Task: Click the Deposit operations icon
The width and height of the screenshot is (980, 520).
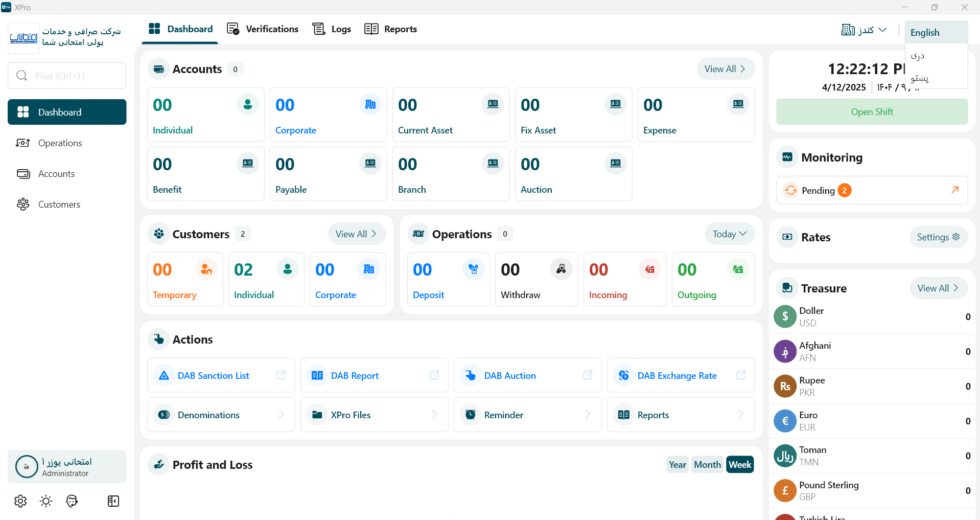Action: point(473,269)
